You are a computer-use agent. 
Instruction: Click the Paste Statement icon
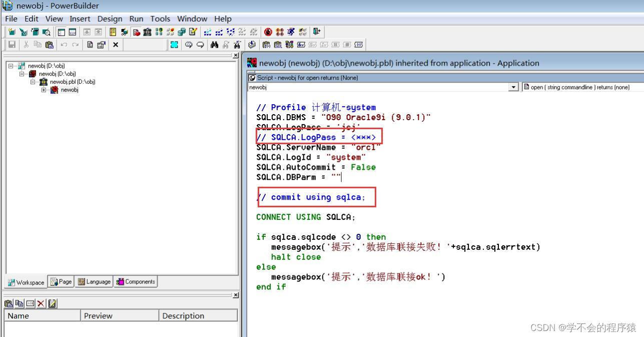(289, 45)
